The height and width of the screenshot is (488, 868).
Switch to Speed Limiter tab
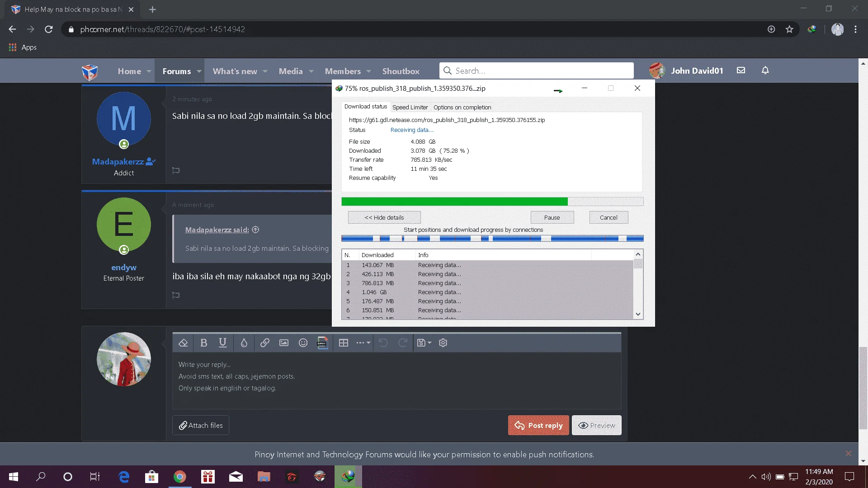click(410, 108)
